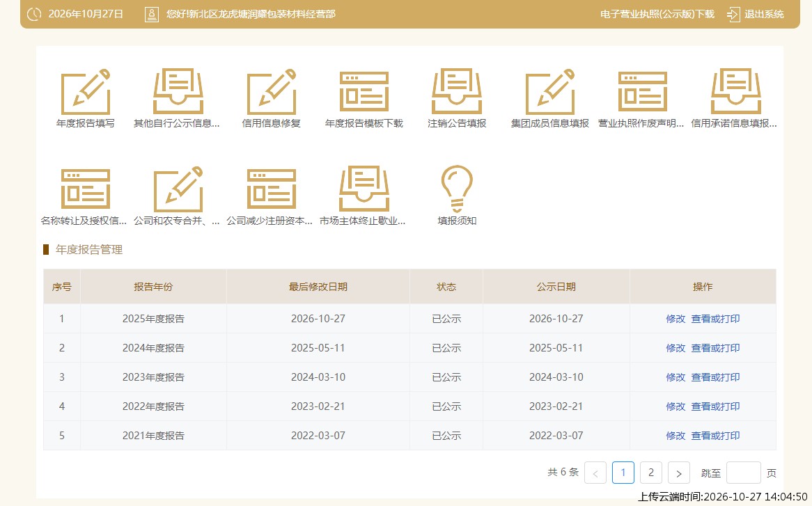The width and height of the screenshot is (812, 506).
Task: Click 查看或打印 for 2025年度报告
Action: point(715,319)
